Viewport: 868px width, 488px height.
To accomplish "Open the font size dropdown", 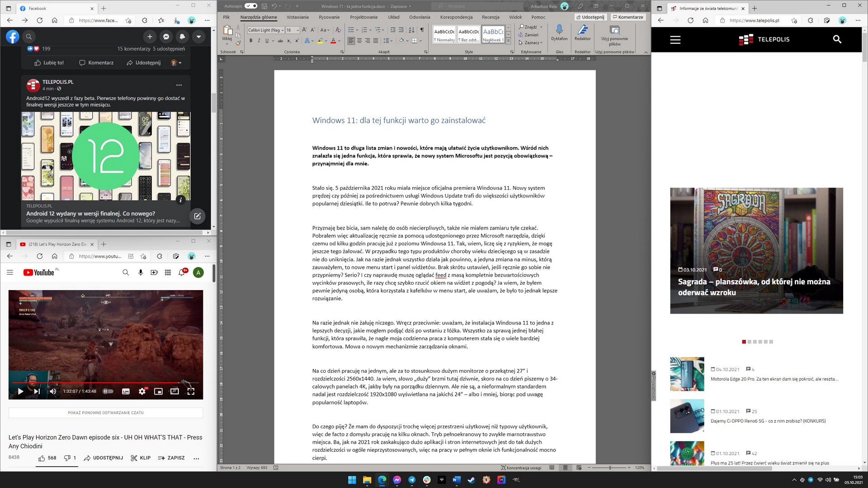I will click(297, 30).
